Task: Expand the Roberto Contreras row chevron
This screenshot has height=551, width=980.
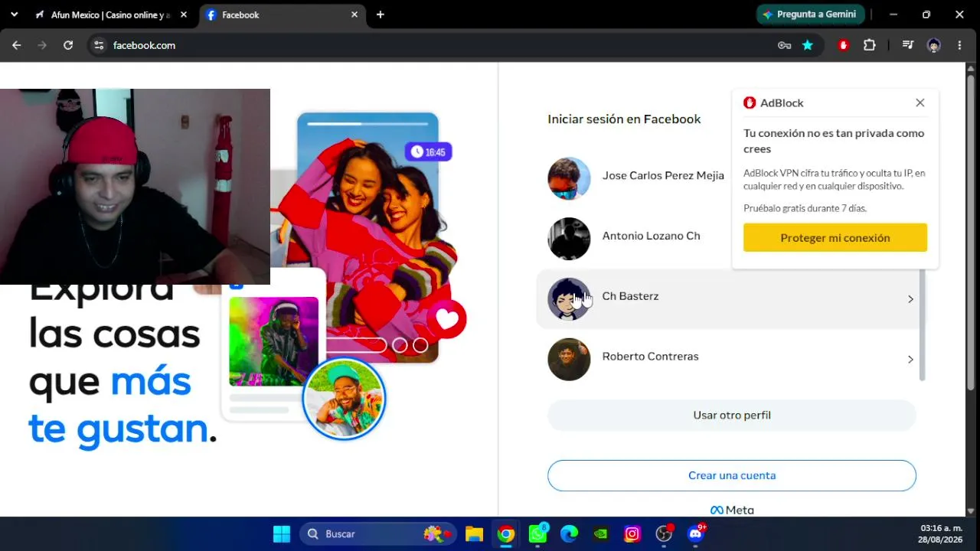Action: tap(910, 360)
